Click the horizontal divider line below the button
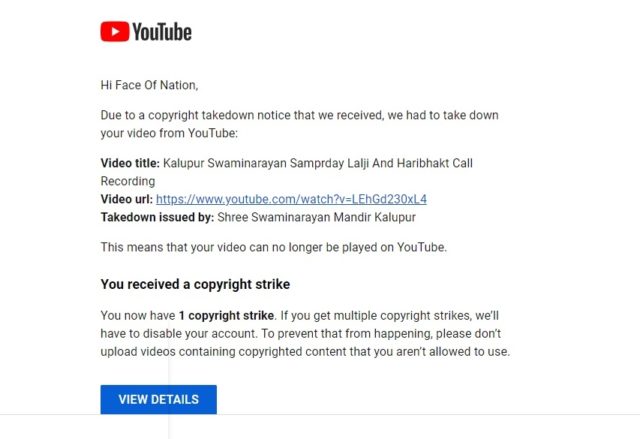The image size is (640, 439). click(x=320, y=415)
